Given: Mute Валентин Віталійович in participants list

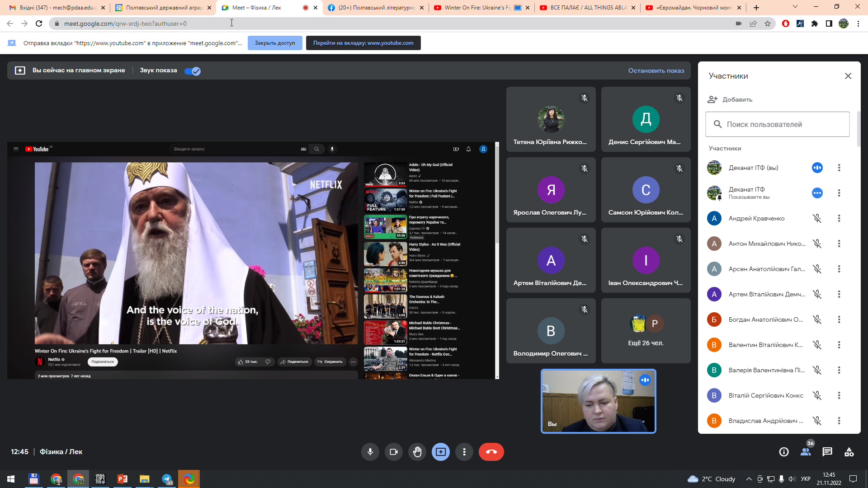Looking at the screenshot, I should click(817, 345).
